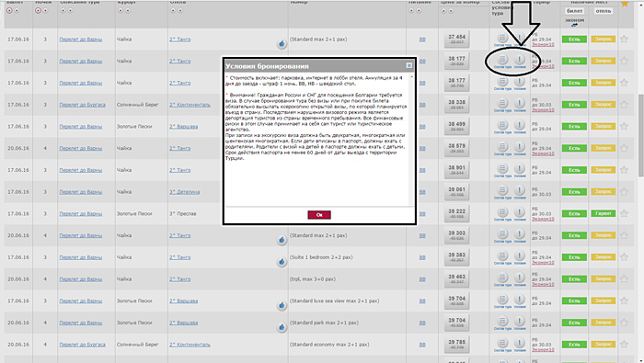Open the conditions exclamation icon for the 39 785 row
Screen dimensions: 644x363
pyautogui.click(x=520, y=343)
